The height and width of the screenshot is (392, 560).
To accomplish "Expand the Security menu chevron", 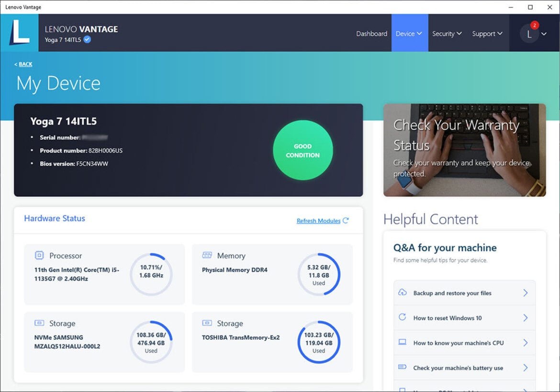I will point(459,33).
